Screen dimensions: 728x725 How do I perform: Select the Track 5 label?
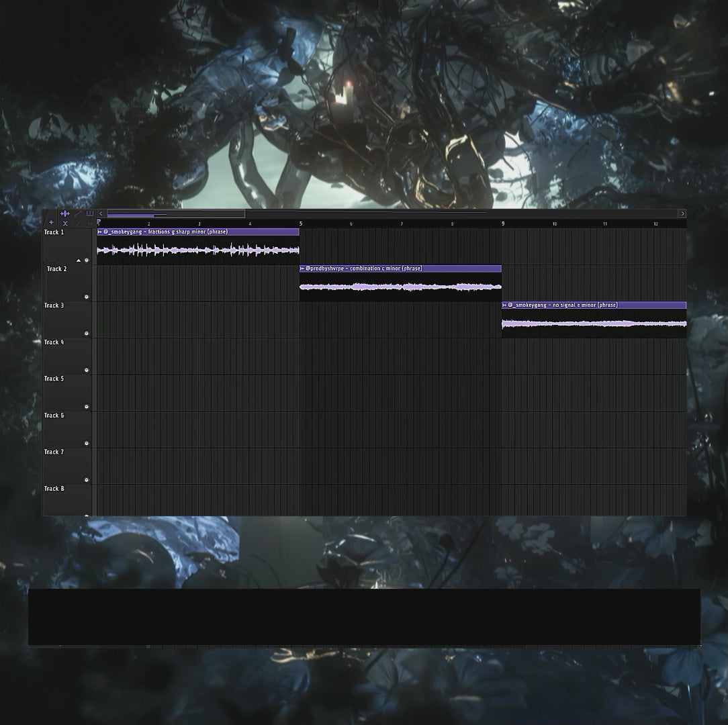click(54, 379)
